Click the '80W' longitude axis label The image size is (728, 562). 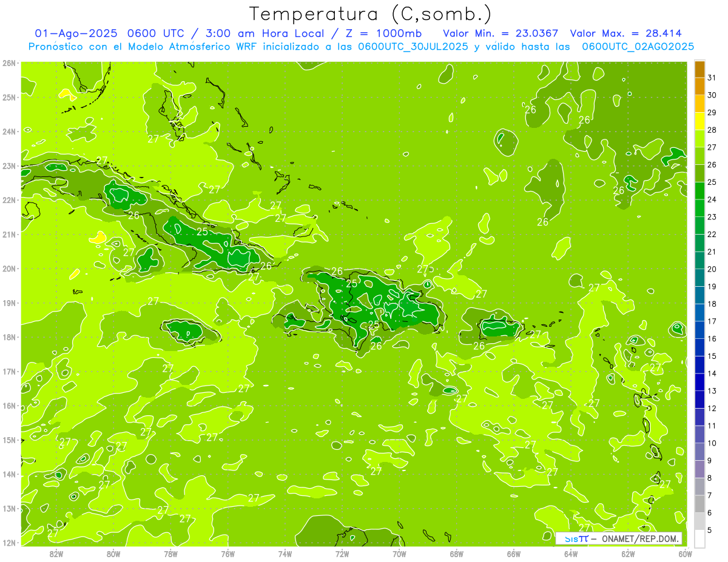(x=113, y=554)
